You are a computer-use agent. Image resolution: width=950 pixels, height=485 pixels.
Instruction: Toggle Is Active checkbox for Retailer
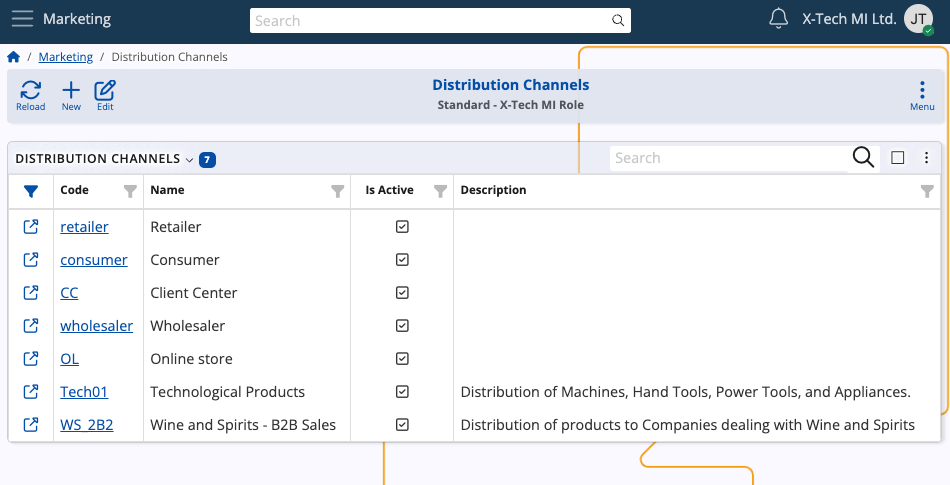402,226
